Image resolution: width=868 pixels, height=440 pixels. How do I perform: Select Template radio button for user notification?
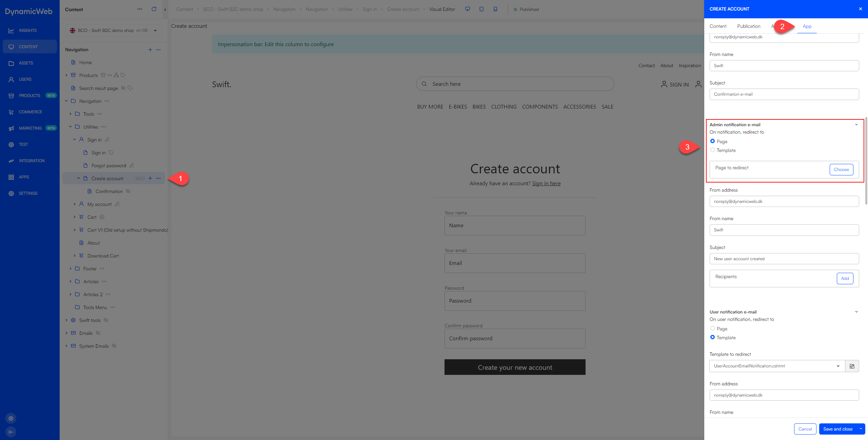pyautogui.click(x=713, y=337)
